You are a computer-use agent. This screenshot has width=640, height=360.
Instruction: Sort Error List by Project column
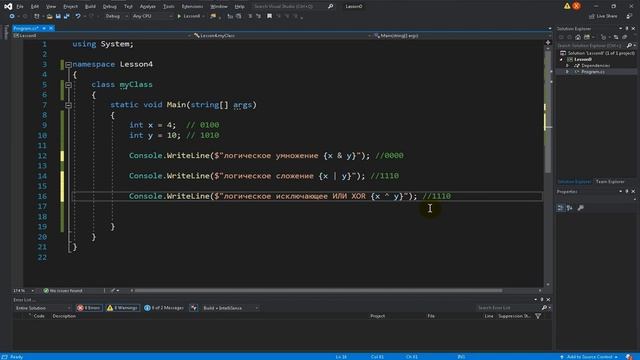tap(378, 316)
